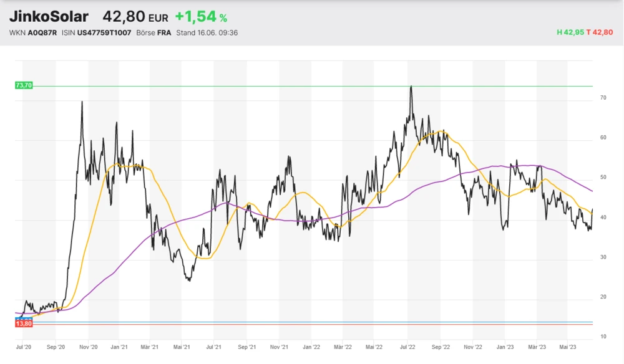This screenshot has width=624, height=364.
Task: Click the price peak at the Jul '22 high
Action: tap(411, 87)
